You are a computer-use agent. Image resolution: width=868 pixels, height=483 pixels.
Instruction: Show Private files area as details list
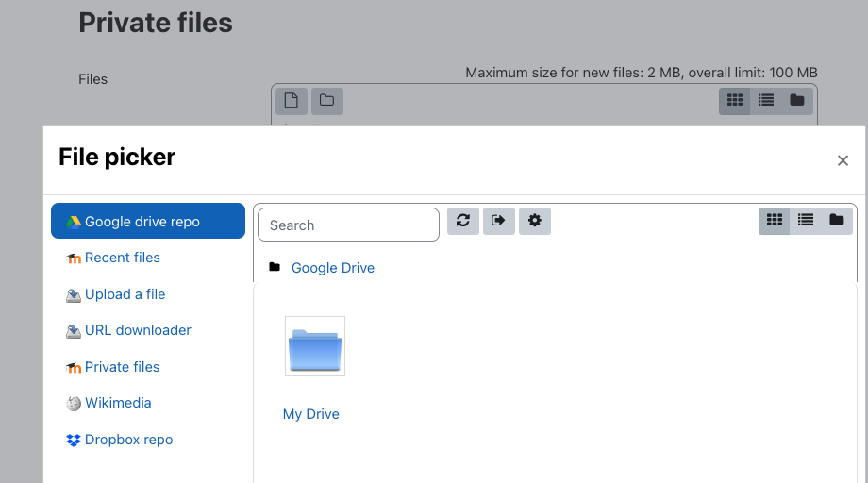click(x=765, y=101)
